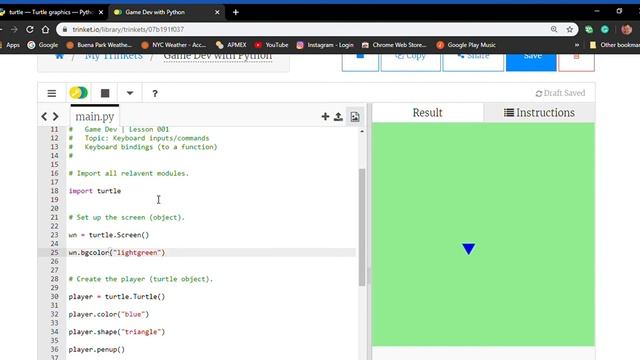Close the Game Dev with Python tab
The height and width of the screenshot is (360, 640).
tap(217, 12)
